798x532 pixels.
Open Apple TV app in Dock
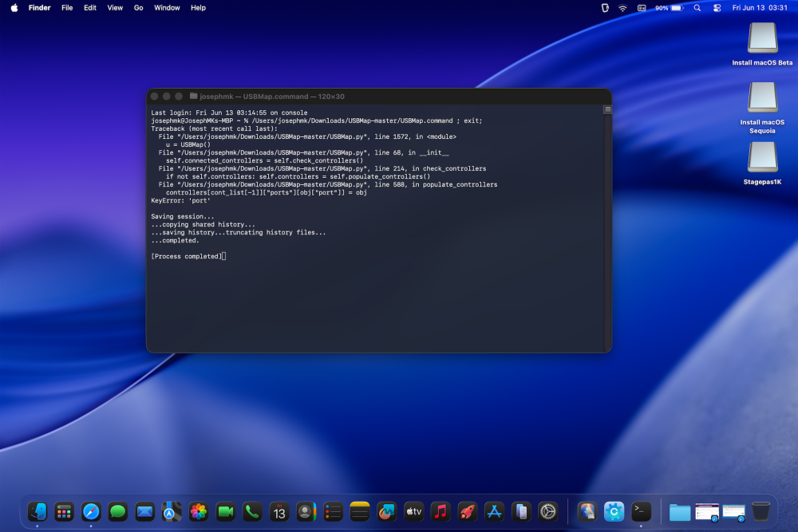[x=413, y=511]
